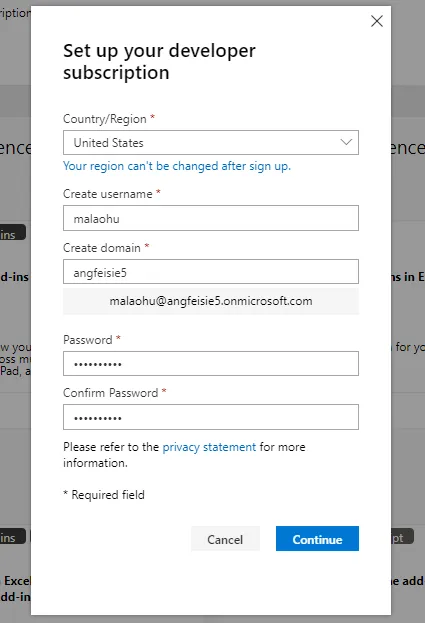Open the combo box showing United States
Screen dimensions: 425x623
211,142
